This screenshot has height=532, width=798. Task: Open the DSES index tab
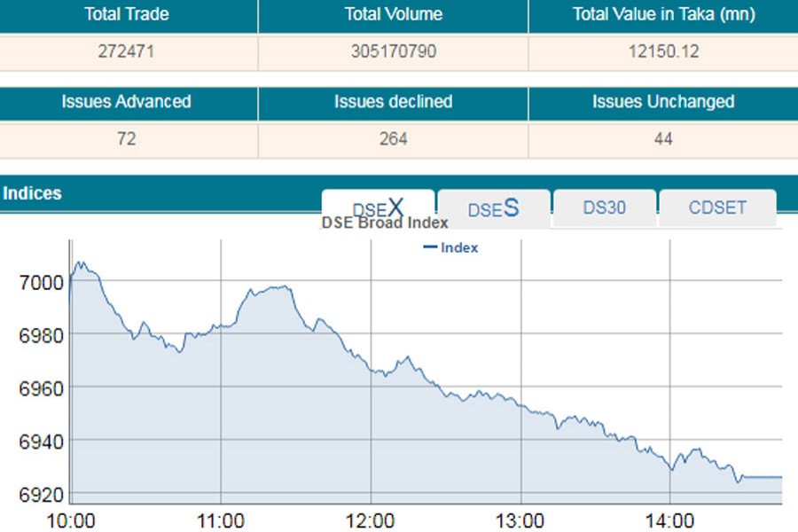coord(493,209)
